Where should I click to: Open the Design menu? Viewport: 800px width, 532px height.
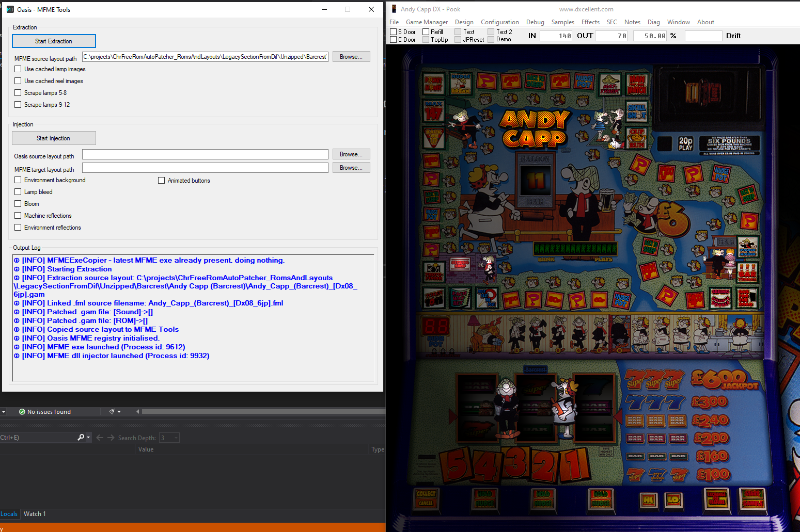click(x=464, y=22)
